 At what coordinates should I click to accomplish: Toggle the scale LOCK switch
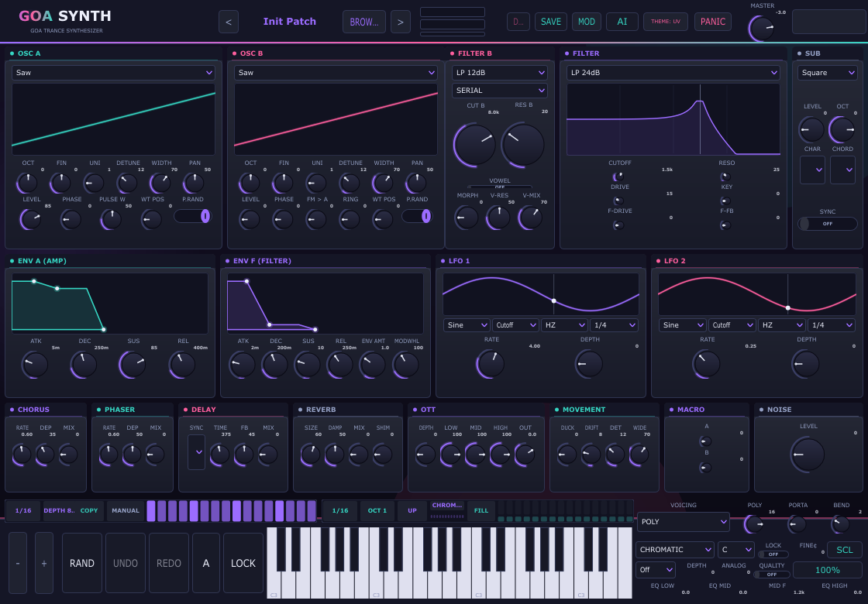click(x=773, y=554)
